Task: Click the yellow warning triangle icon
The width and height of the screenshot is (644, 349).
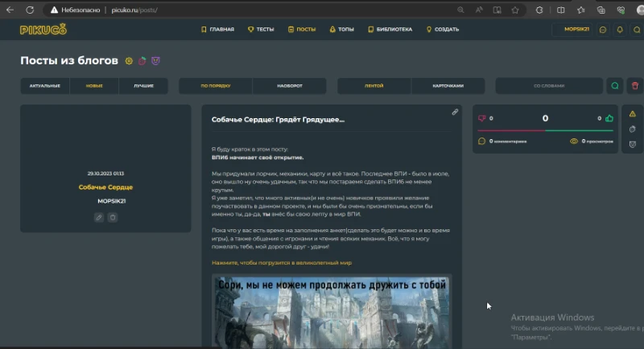Action: coord(633,114)
